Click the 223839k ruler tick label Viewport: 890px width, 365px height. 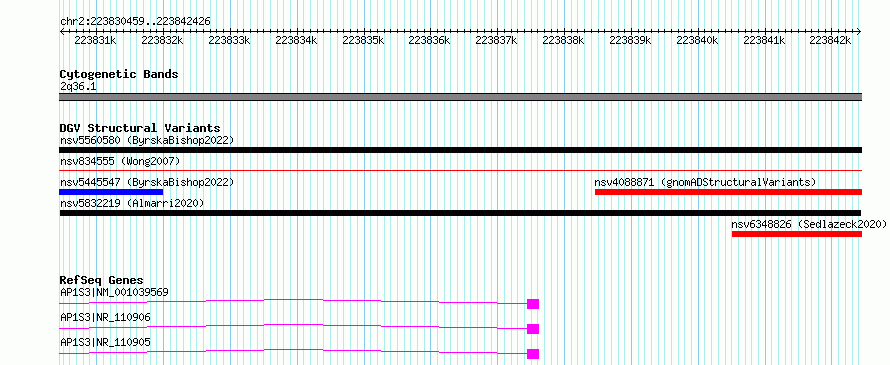click(631, 40)
